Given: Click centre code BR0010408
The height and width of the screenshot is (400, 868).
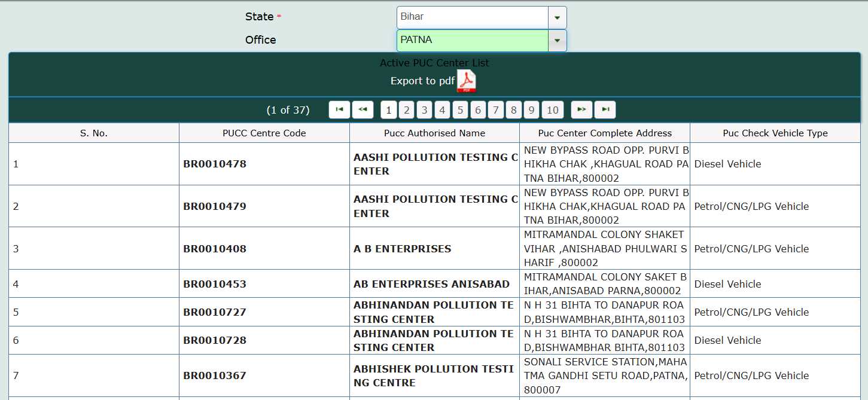Looking at the screenshot, I should click(x=215, y=249).
